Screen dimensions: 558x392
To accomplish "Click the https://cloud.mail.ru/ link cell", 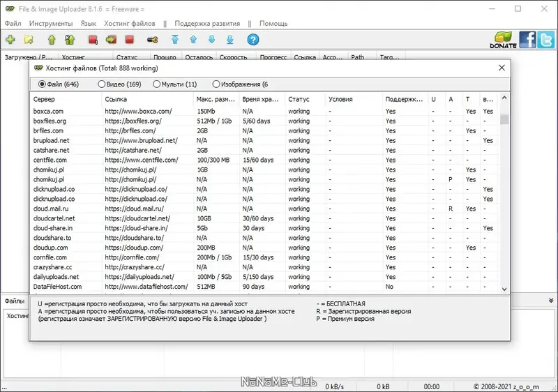I will (134, 209).
